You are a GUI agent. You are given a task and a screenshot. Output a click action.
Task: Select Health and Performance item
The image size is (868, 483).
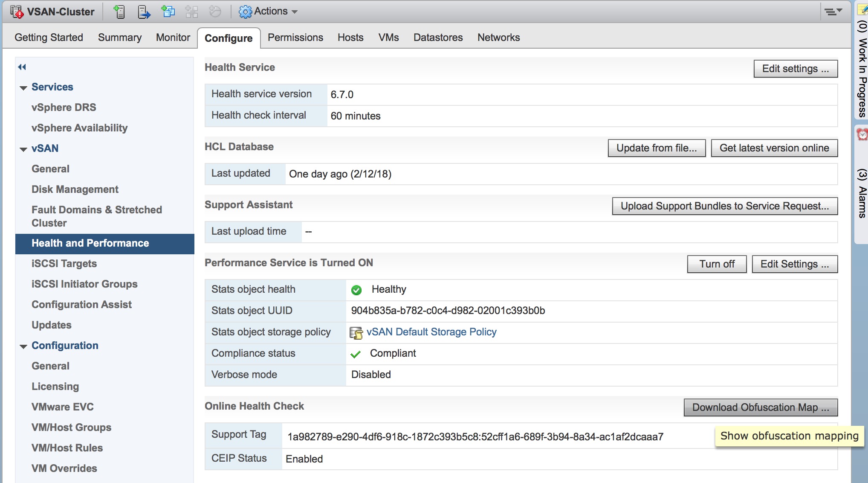click(105, 244)
